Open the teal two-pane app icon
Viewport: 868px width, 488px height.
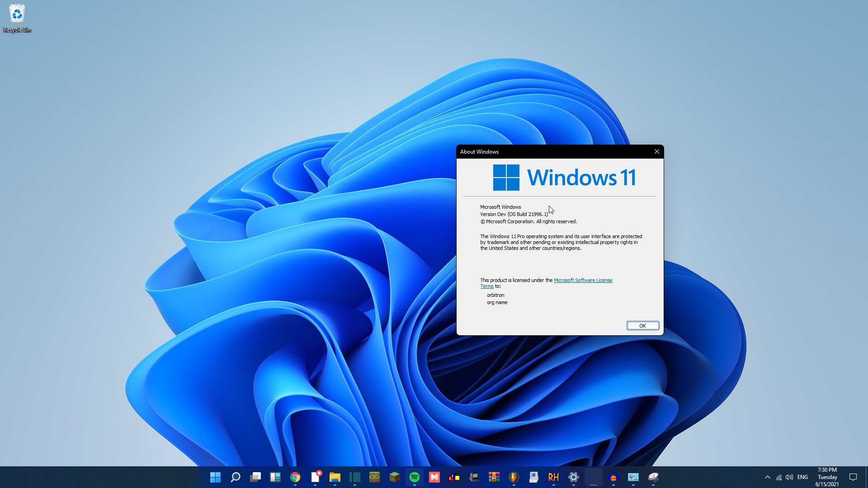coord(355,477)
